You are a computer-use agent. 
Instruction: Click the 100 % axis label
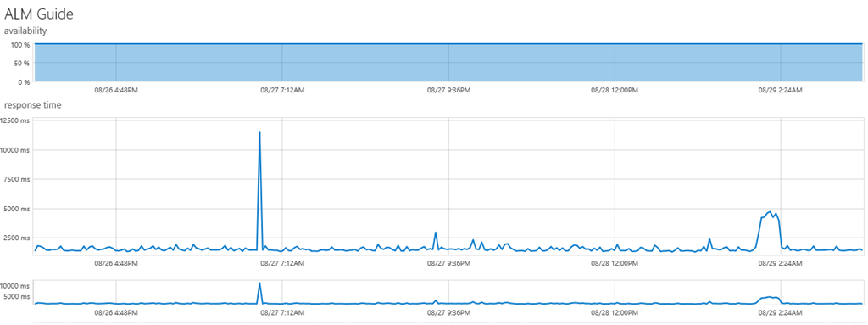[x=19, y=45]
